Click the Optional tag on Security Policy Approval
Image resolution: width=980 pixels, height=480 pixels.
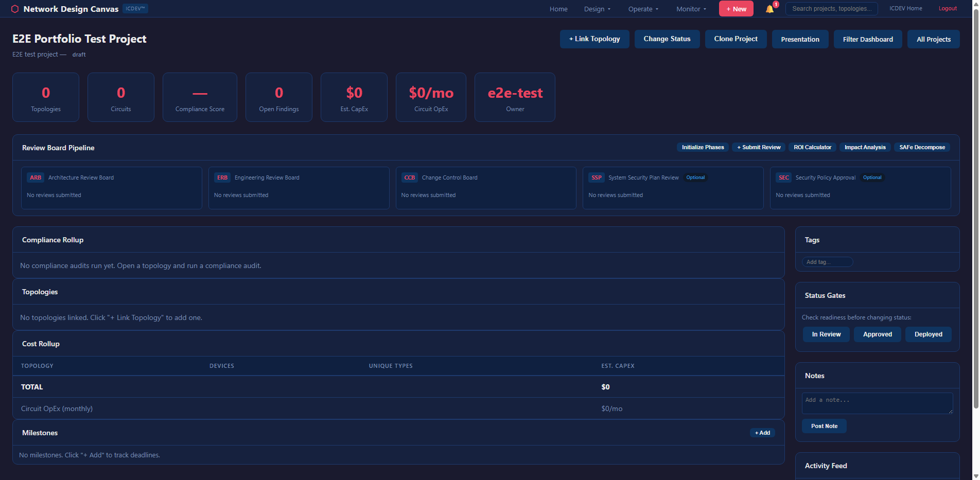(x=872, y=177)
